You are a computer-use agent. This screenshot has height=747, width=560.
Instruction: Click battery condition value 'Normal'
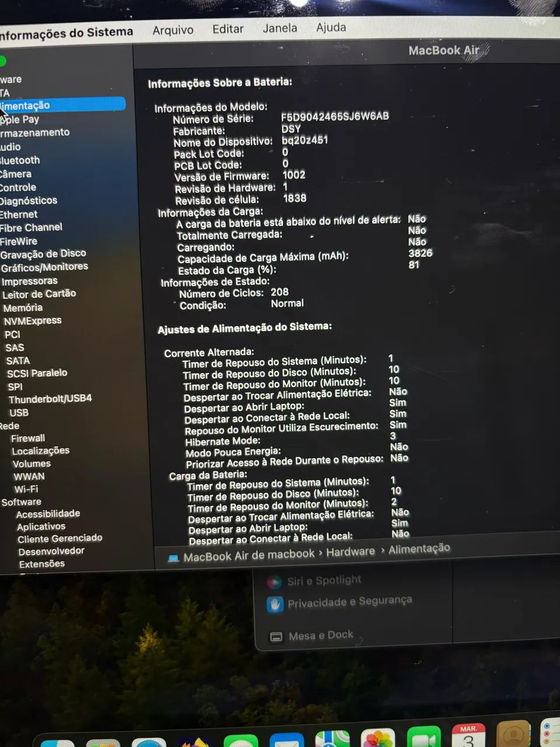(x=287, y=303)
